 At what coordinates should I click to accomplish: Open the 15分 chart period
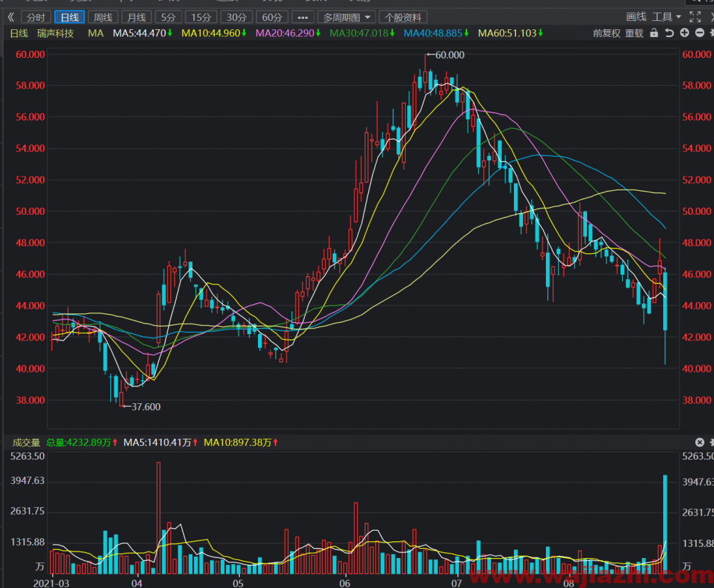201,17
